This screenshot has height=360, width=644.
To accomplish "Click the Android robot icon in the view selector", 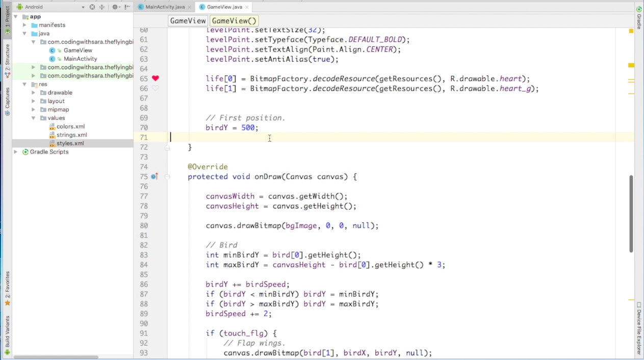I will pyautogui.click(x=19, y=7).
